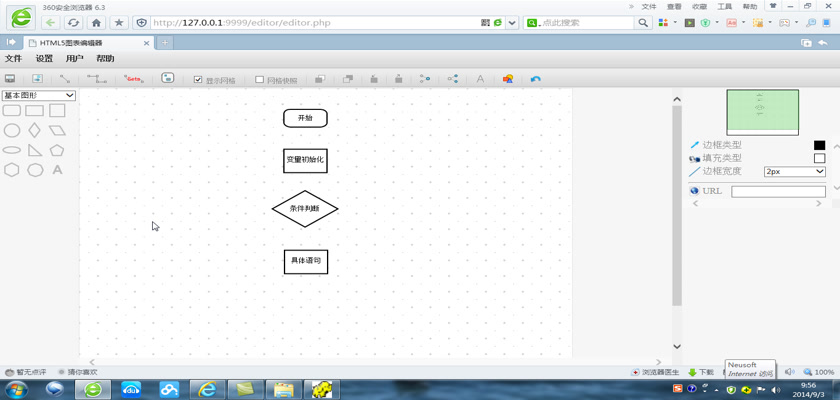Click the undo arrow toolbar icon
Viewport: 840px width, 400px height.
point(535,79)
